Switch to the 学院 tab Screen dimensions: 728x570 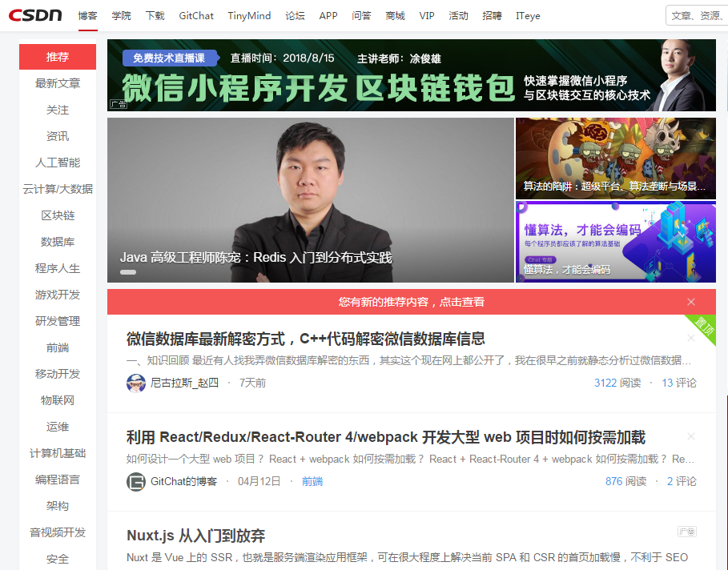click(121, 15)
